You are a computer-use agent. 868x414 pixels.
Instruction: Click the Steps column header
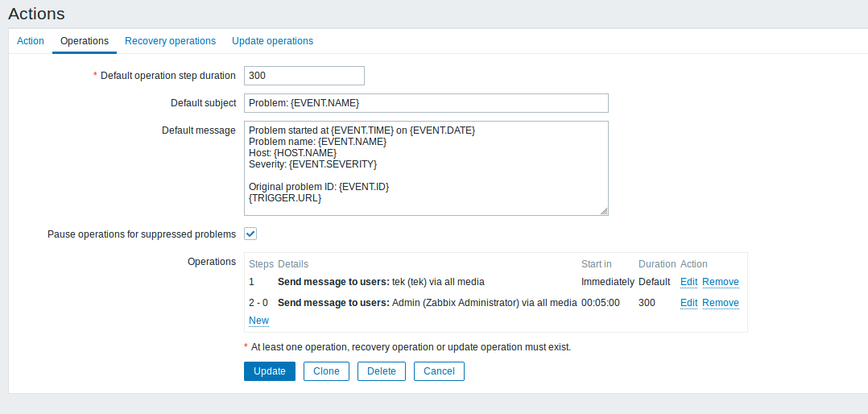tap(261, 264)
